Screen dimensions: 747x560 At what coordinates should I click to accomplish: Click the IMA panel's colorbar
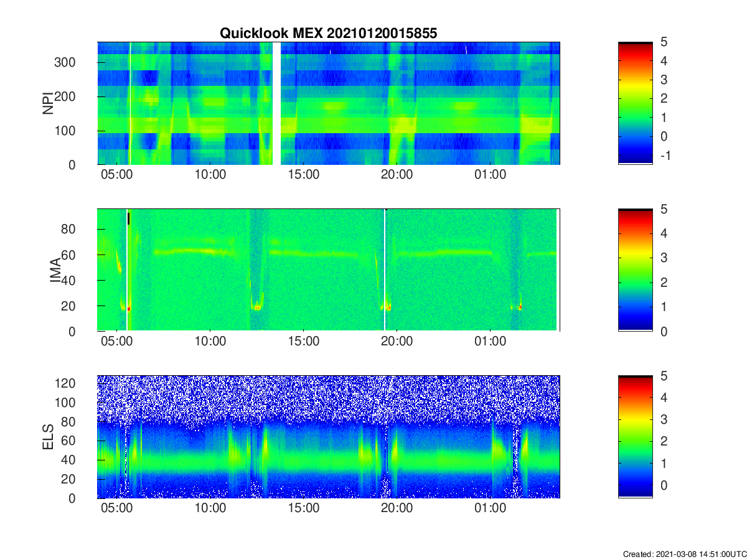pyautogui.click(x=636, y=270)
